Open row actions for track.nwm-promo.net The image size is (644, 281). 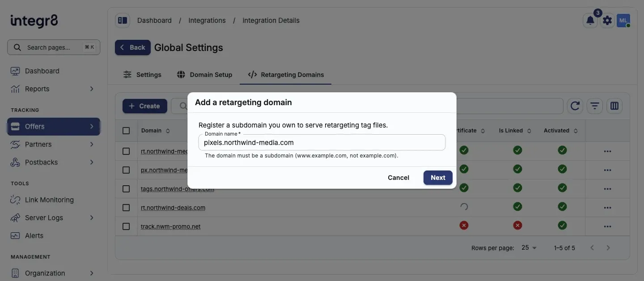click(x=607, y=226)
